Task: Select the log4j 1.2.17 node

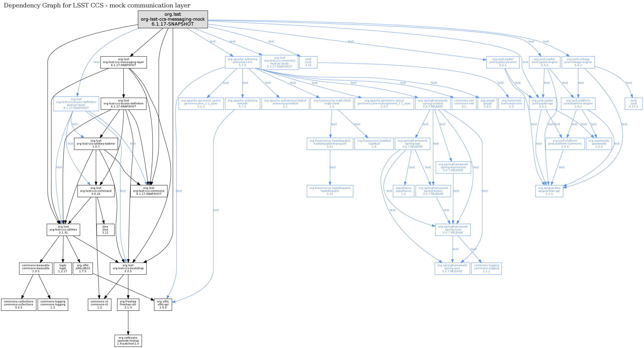Action: 62,268
